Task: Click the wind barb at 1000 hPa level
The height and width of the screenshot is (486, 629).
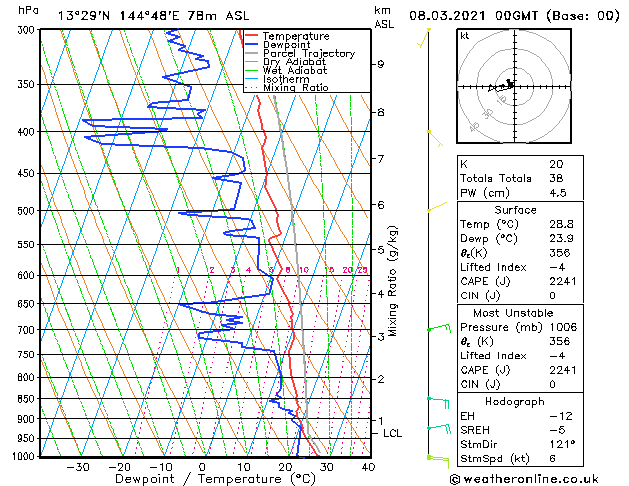Action: click(438, 461)
